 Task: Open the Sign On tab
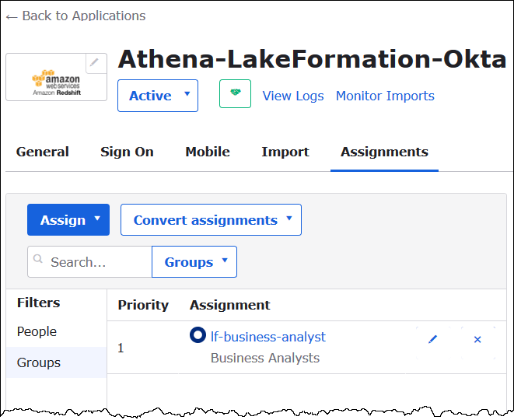pyautogui.click(x=127, y=152)
